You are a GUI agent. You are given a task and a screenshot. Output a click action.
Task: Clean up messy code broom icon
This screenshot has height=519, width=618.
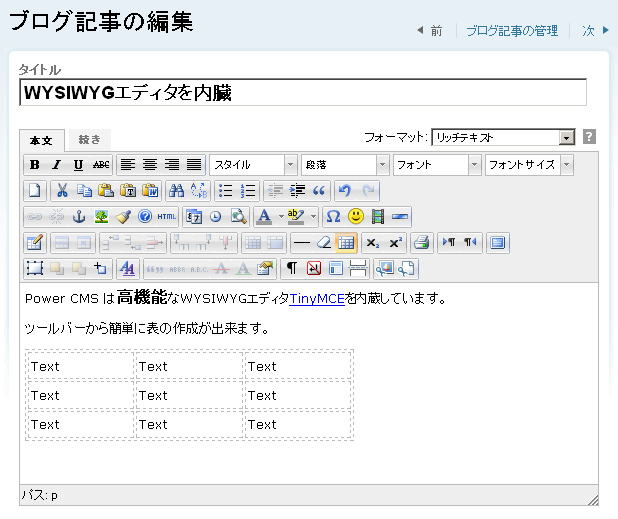click(123, 216)
